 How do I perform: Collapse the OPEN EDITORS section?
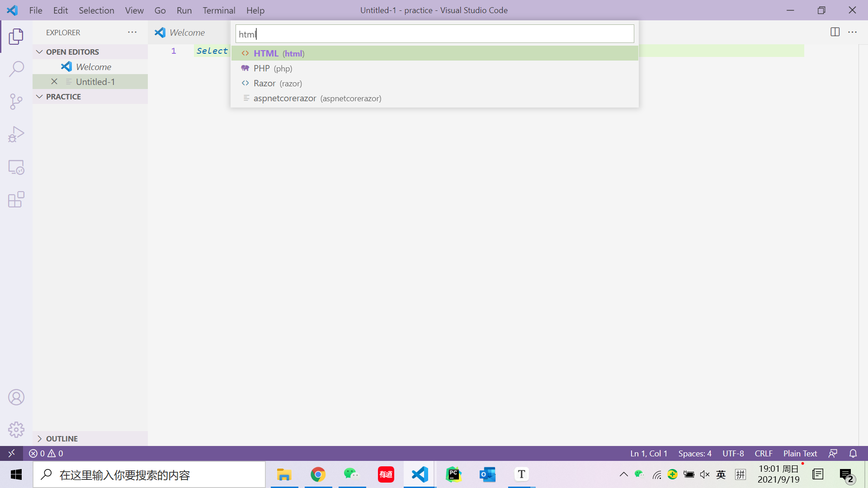coord(72,52)
